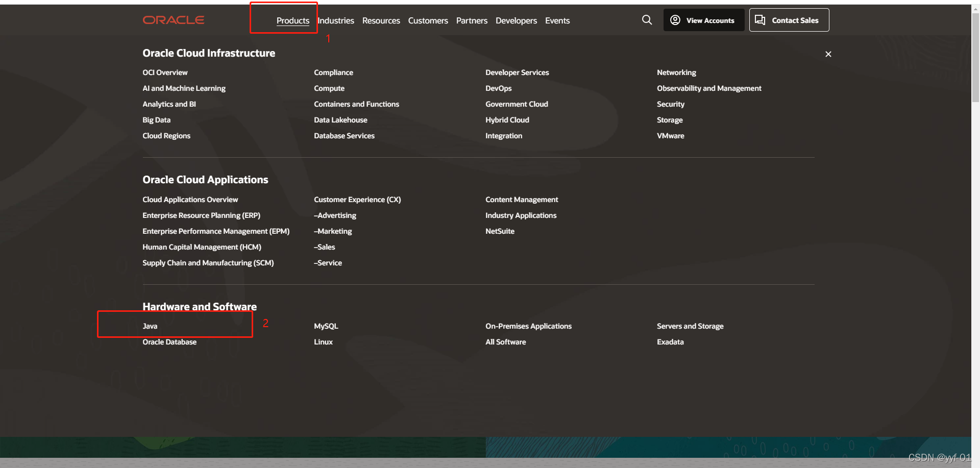Select Human Capital Management (HCM)
Viewport: 980px width, 468px height.
click(202, 247)
